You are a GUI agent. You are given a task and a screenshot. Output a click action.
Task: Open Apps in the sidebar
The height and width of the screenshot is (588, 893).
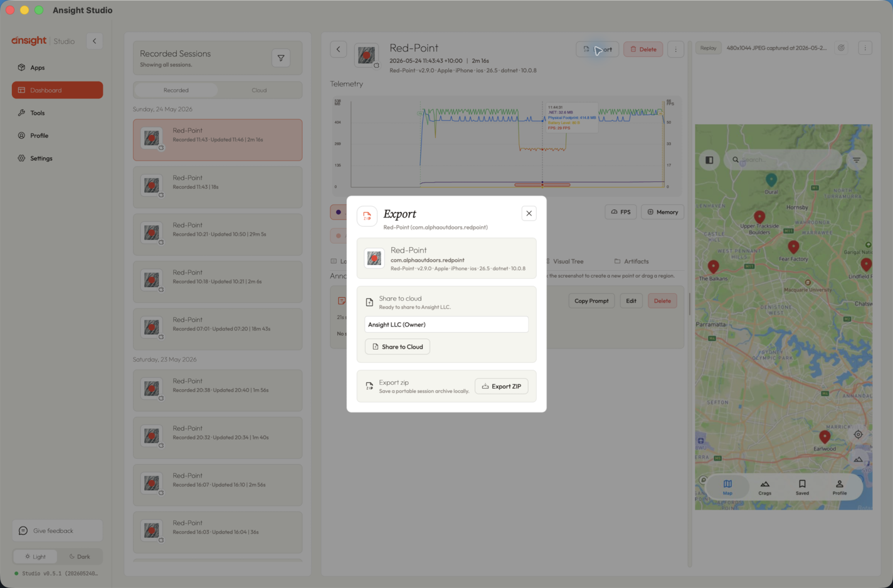pos(57,68)
